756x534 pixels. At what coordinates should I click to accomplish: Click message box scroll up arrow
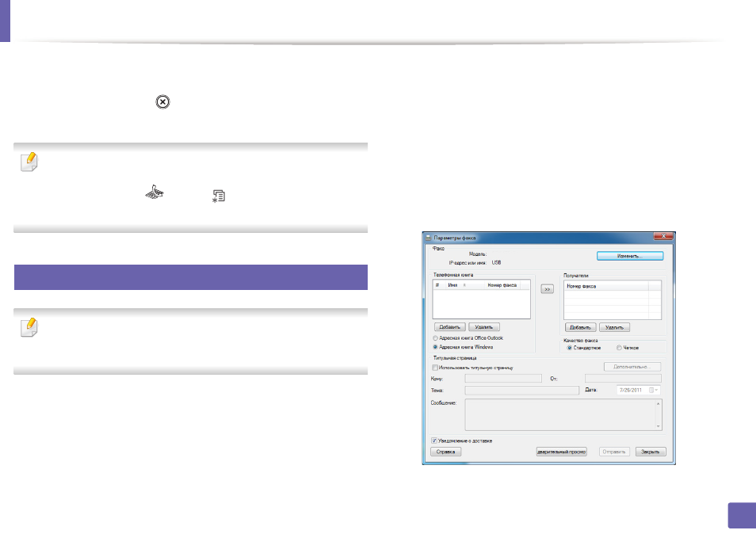[658, 403]
